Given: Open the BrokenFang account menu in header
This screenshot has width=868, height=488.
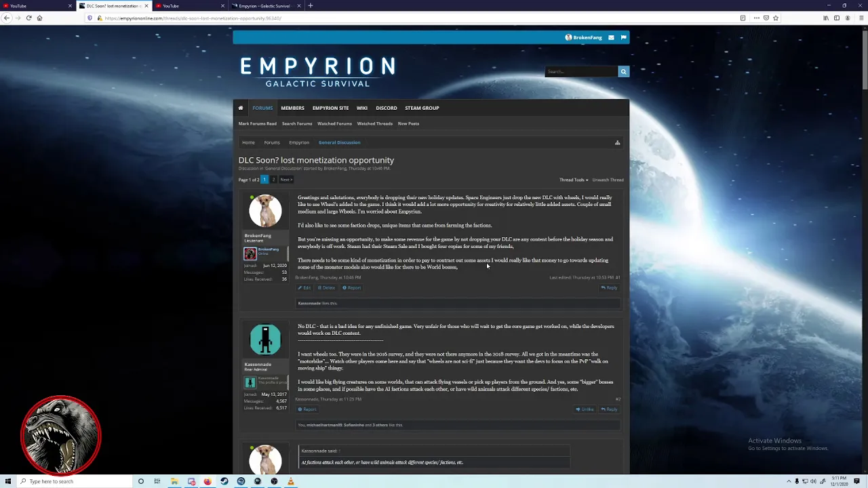Looking at the screenshot, I should 583,37.
